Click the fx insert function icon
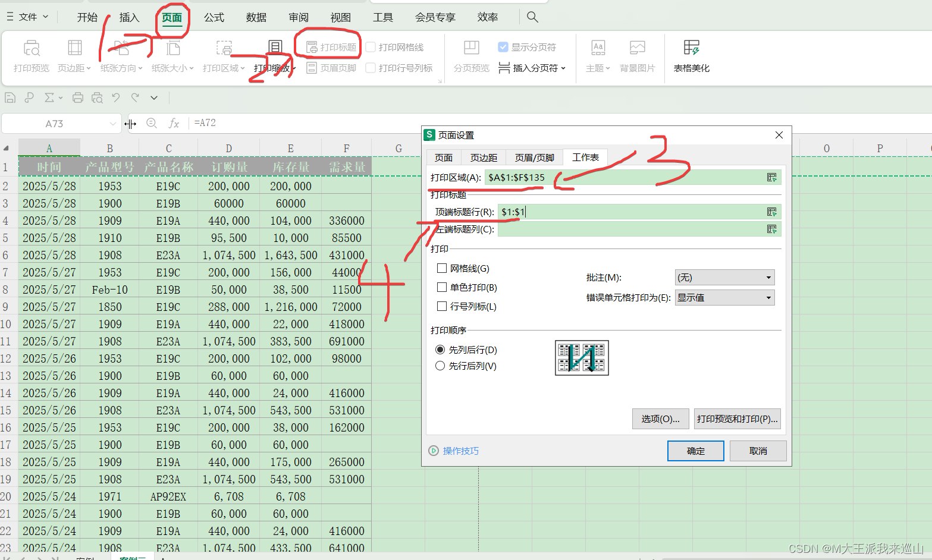Image resolution: width=932 pixels, height=560 pixels. 174,123
